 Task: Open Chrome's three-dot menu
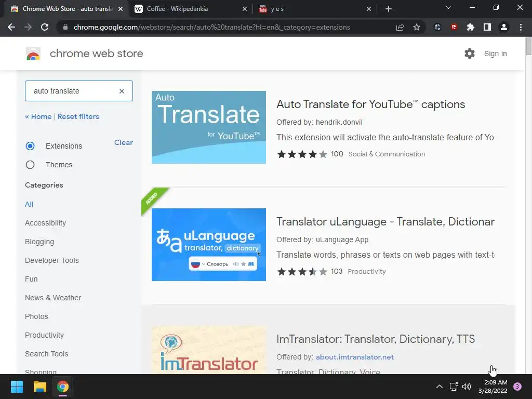point(521,27)
